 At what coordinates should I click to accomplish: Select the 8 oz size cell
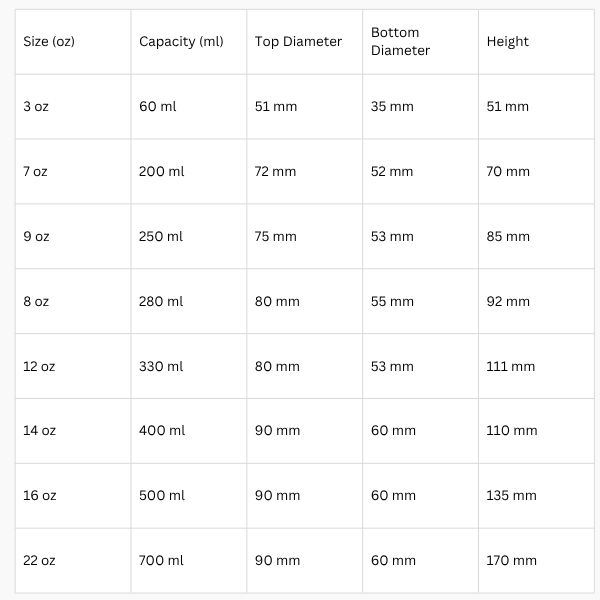(x=73, y=302)
